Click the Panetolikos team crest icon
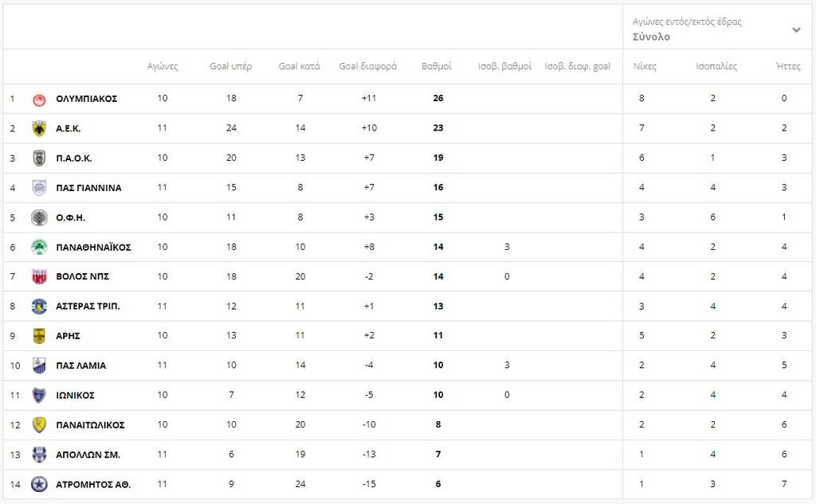816x504 pixels. (39, 425)
